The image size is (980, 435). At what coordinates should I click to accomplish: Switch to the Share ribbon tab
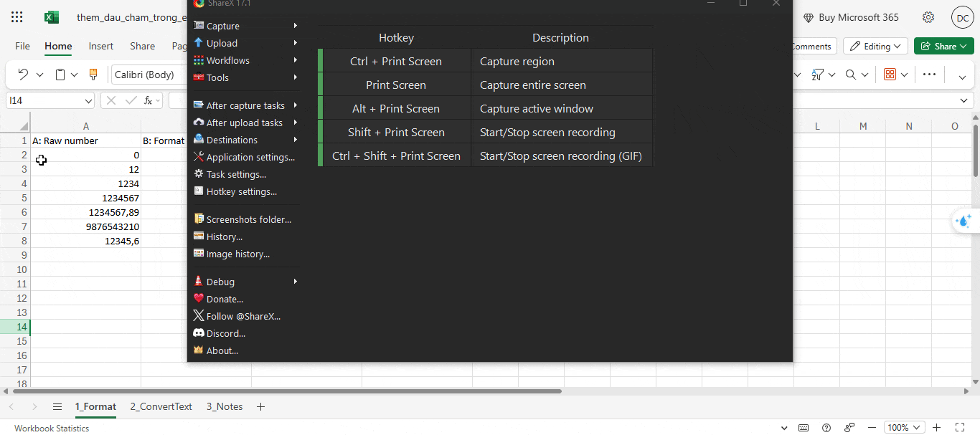tap(142, 46)
